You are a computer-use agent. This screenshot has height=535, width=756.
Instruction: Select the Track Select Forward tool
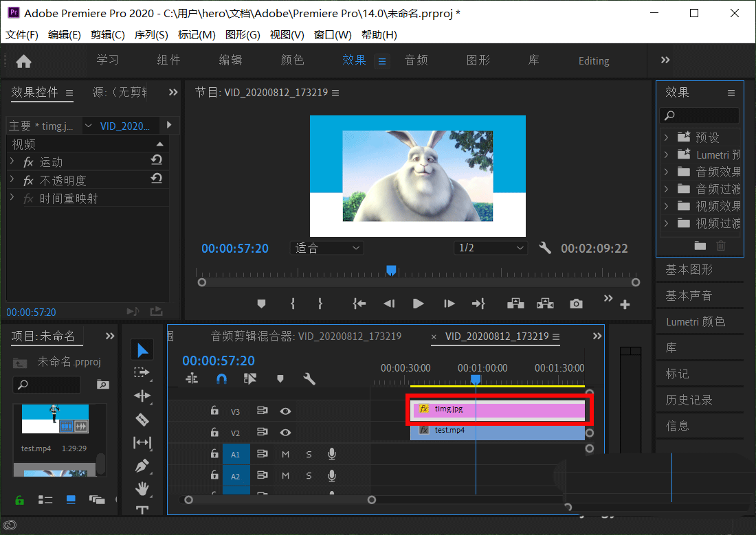[142, 373]
